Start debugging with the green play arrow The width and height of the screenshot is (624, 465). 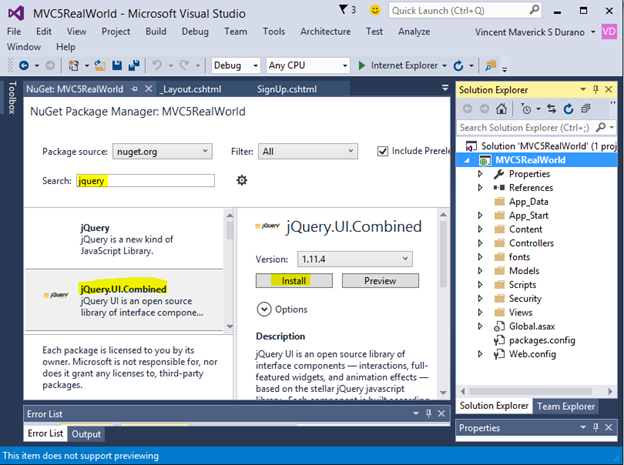pyautogui.click(x=362, y=65)
